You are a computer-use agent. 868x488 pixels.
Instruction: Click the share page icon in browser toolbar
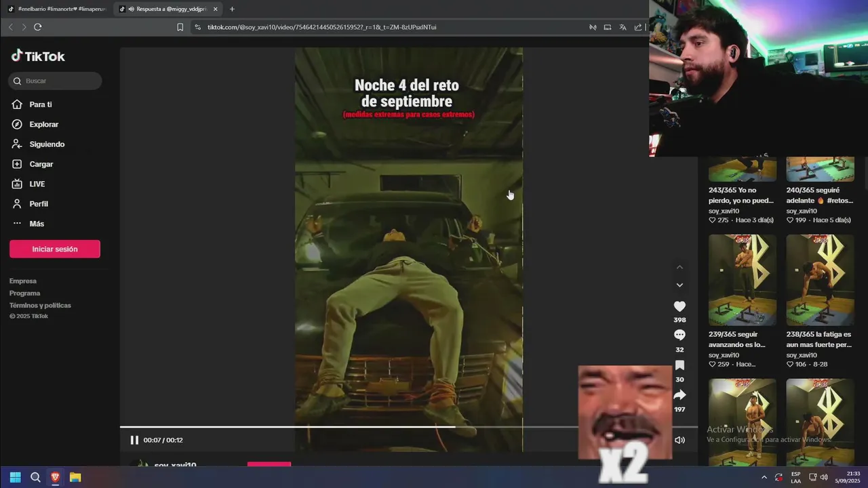pos(638,27)
